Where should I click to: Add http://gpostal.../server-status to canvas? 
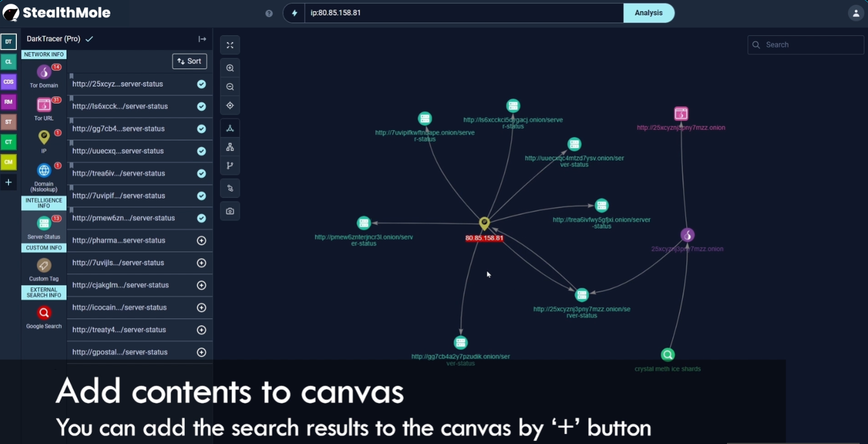(202, 352)
